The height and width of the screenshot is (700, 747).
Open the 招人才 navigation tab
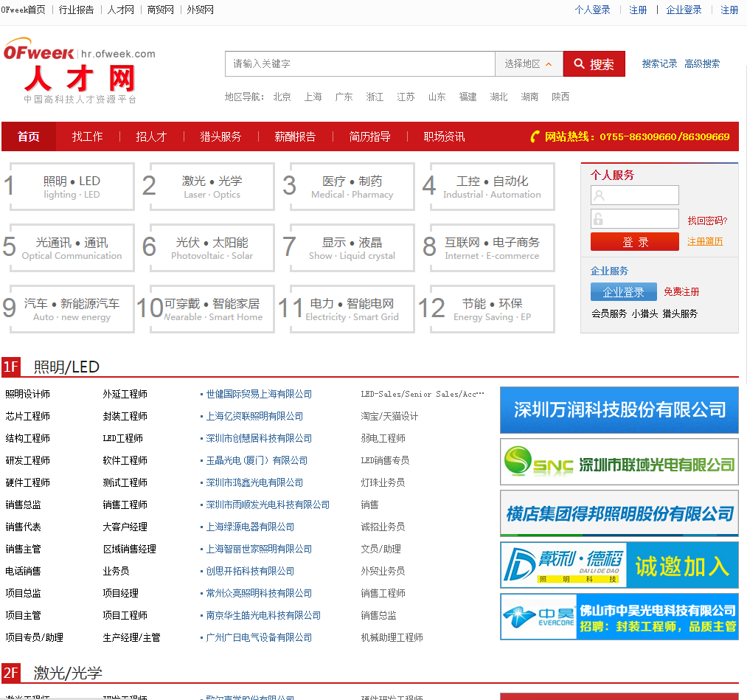(x=151, y=136)
